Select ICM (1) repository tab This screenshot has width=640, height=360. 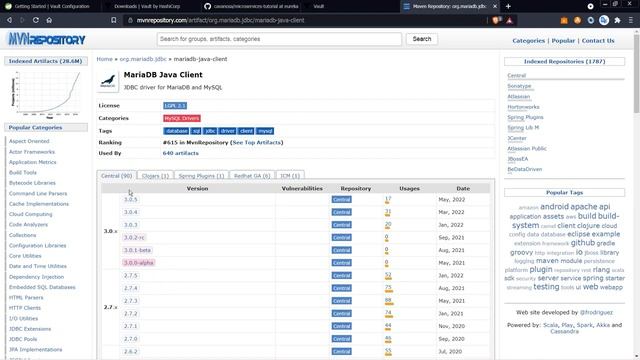tap(290, 176)
